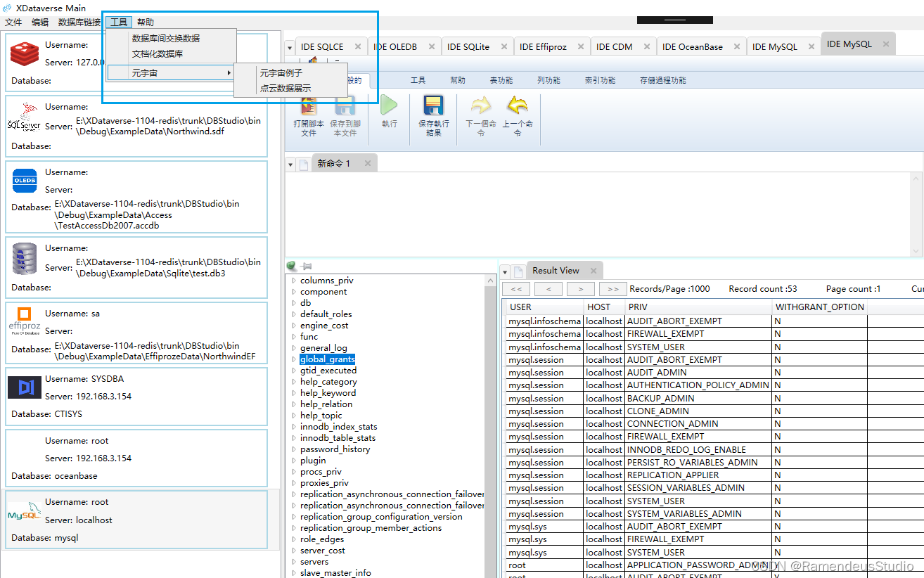
Task: Close the IDE SQLCE tab
Action: pos(358,46)
